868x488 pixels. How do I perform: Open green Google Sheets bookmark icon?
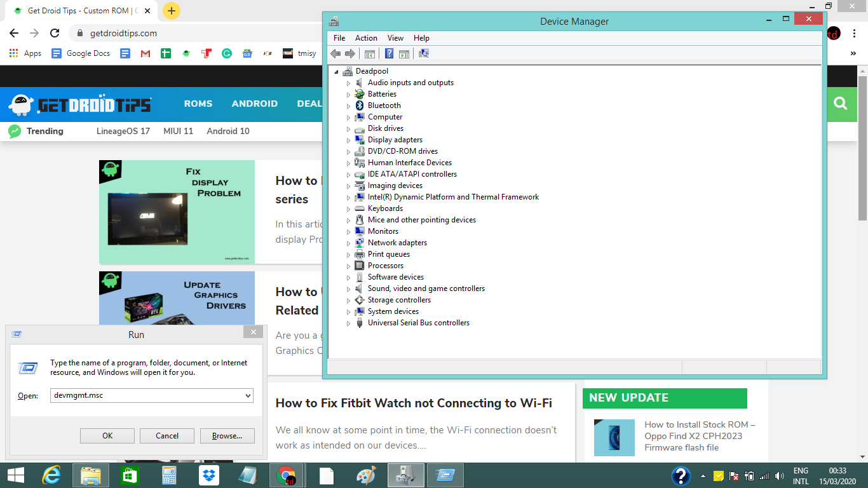pyautogui.click(x=166, y=53)
